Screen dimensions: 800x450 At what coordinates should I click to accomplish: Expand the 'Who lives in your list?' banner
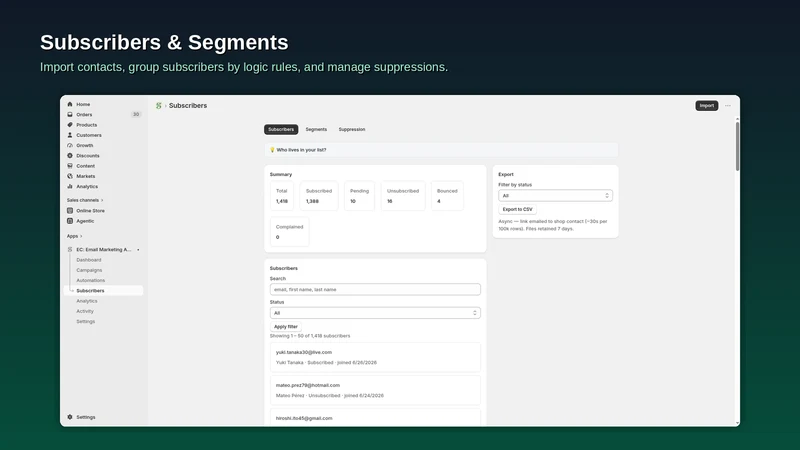pyautogui.click(x=441, y=150)
